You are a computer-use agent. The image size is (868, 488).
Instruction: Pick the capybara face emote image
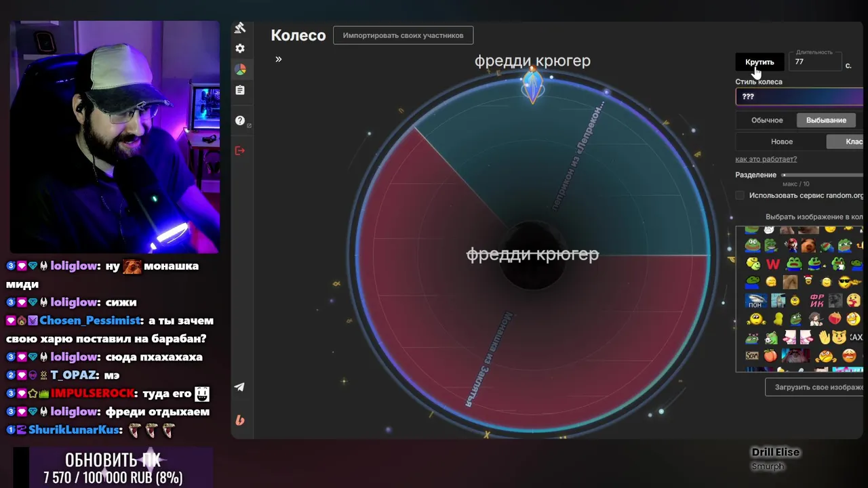click(808, 245)
